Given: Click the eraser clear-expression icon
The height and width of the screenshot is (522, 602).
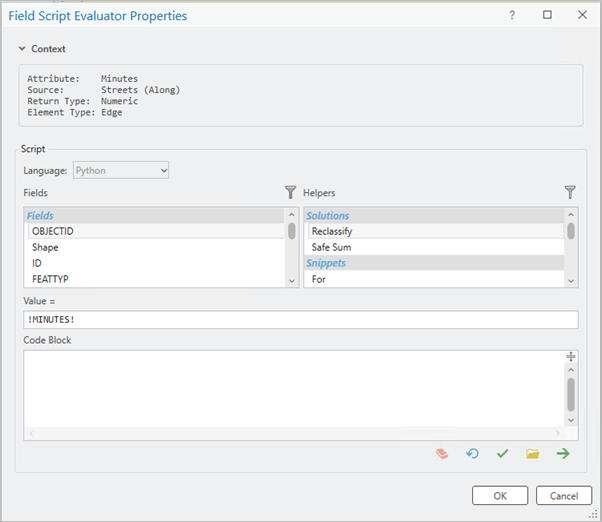Looking at the screenshot, I should 442,454.
